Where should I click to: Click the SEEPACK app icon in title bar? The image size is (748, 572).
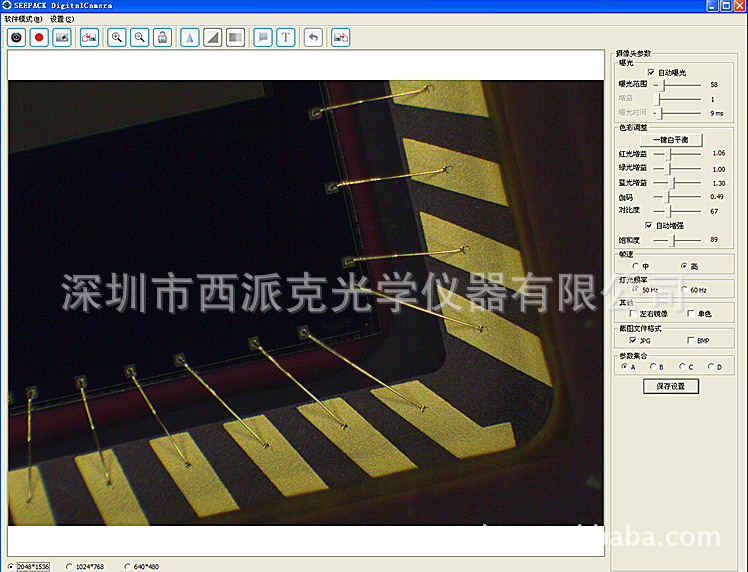(x=6, y=5)
